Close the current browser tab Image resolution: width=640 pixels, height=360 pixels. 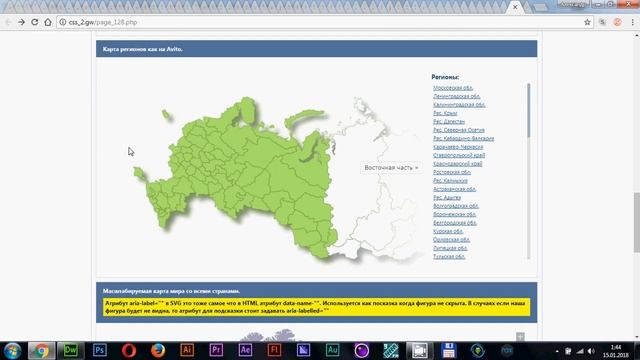click(x=515, y=7)
